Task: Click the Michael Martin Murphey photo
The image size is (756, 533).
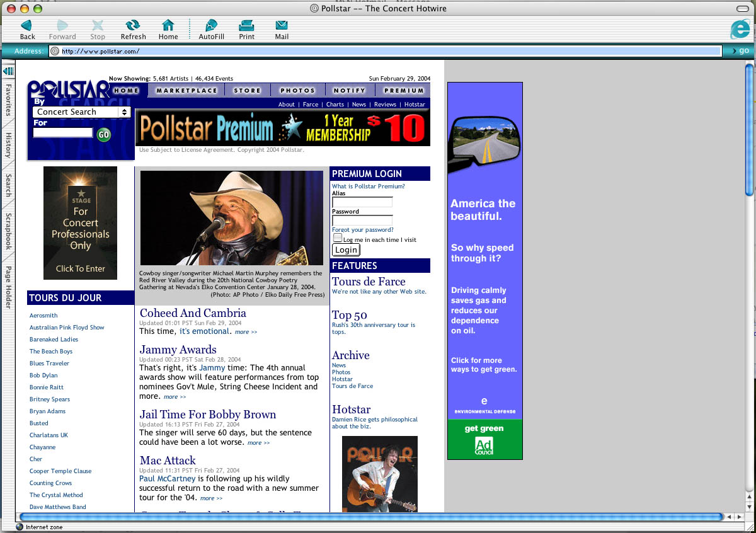Action: [231, 217]
